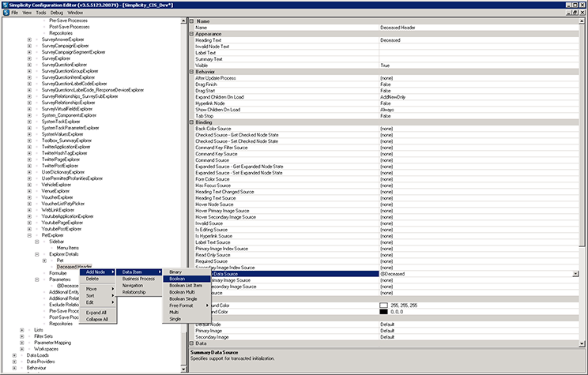The height and width of the screenshot is (375, 588).
Task: Open the Move submenu
Action: click(x=98, y=289)
